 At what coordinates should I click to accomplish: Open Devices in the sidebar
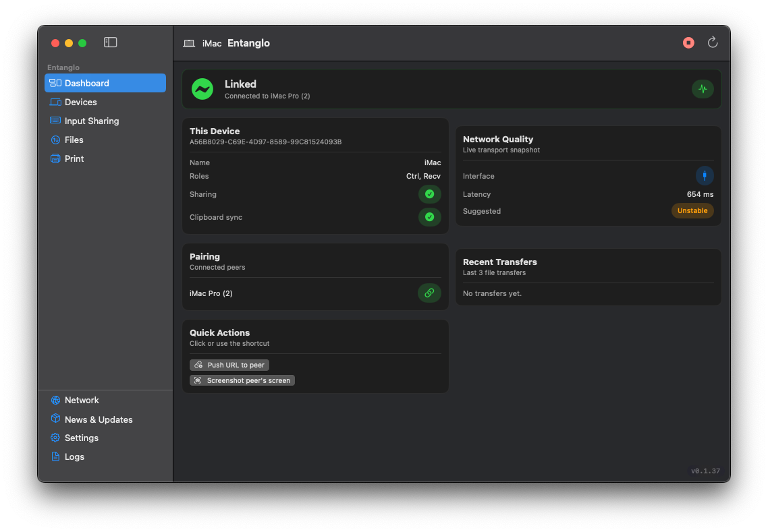point(105,102)
